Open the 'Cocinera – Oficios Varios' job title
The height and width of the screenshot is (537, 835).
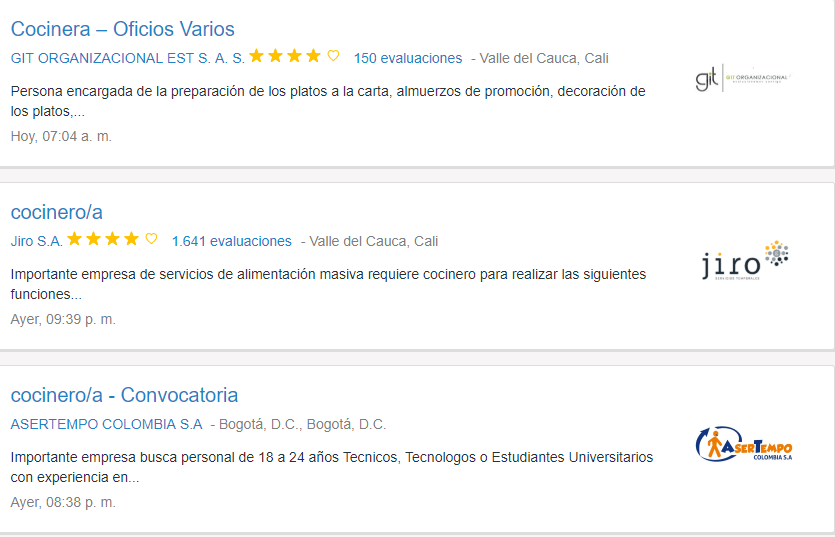click(122, 29)
